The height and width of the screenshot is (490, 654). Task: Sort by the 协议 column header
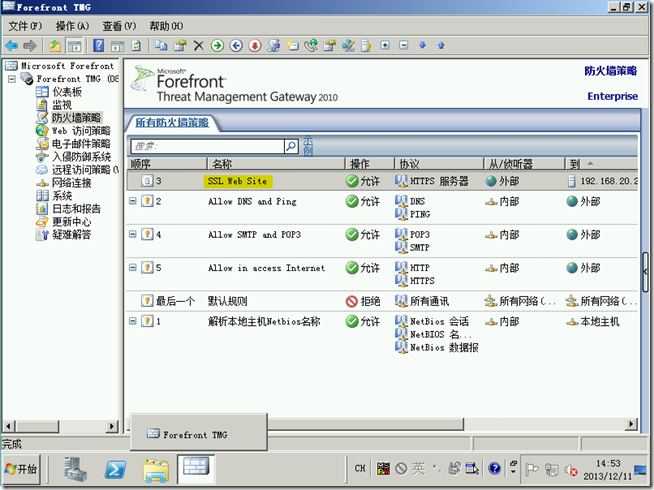439,164
